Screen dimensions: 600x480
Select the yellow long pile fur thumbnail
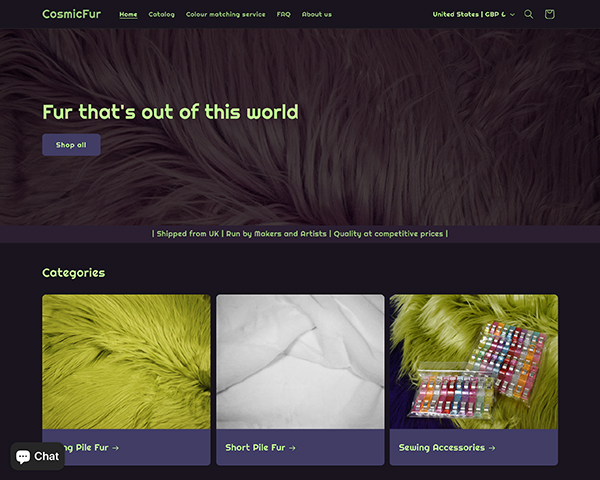point(126,362)
